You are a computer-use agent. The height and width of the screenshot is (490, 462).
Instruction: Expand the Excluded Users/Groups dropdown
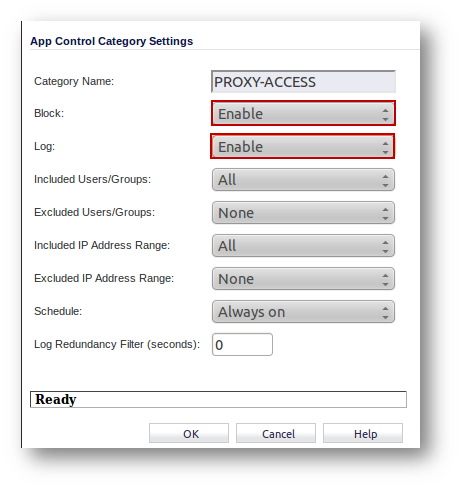pos(303,213)
